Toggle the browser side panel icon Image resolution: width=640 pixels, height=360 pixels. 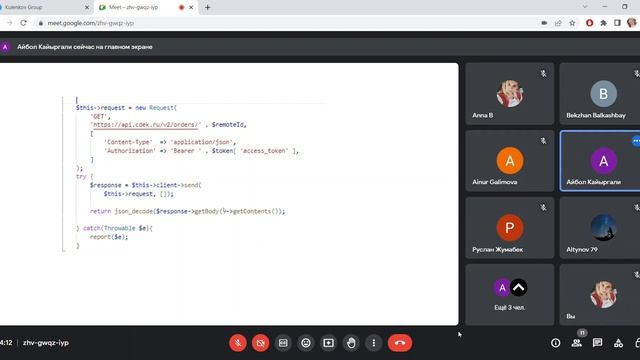click(x=617, y=23)
